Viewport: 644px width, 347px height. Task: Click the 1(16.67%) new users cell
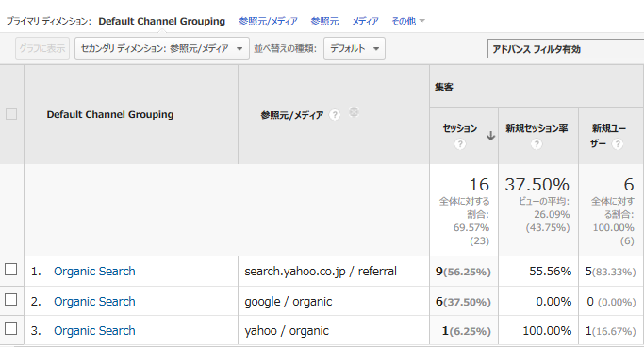pos(610,331)
